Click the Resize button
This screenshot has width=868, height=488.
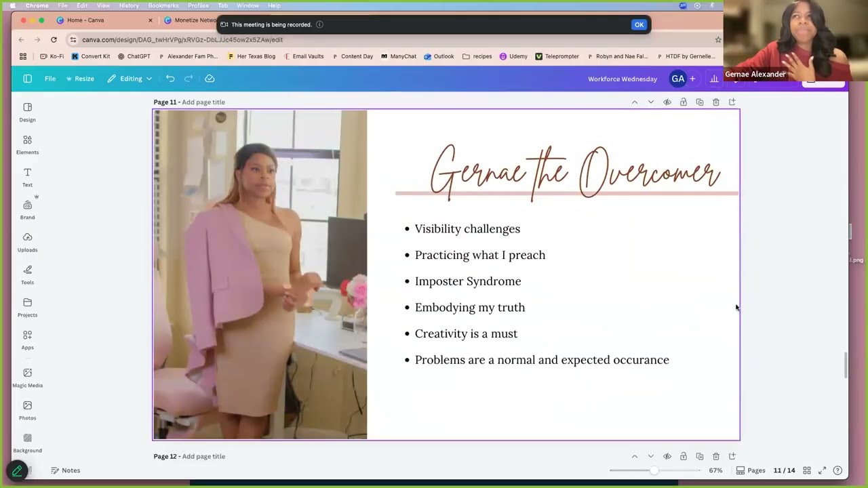coord(80,79)
